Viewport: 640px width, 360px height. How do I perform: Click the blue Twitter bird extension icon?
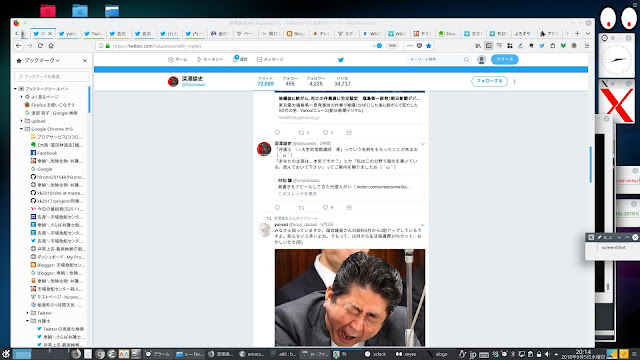[x=542, y=46]
